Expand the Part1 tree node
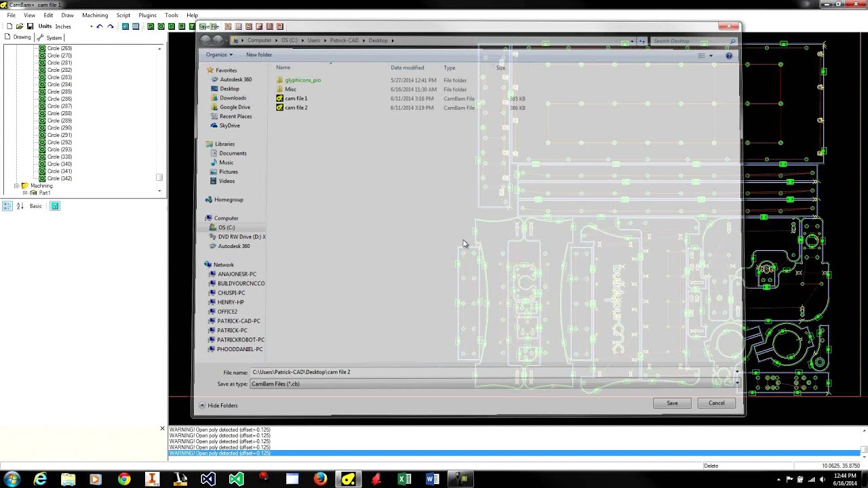This screenshot has height=488, width=868. click(25, 193)
